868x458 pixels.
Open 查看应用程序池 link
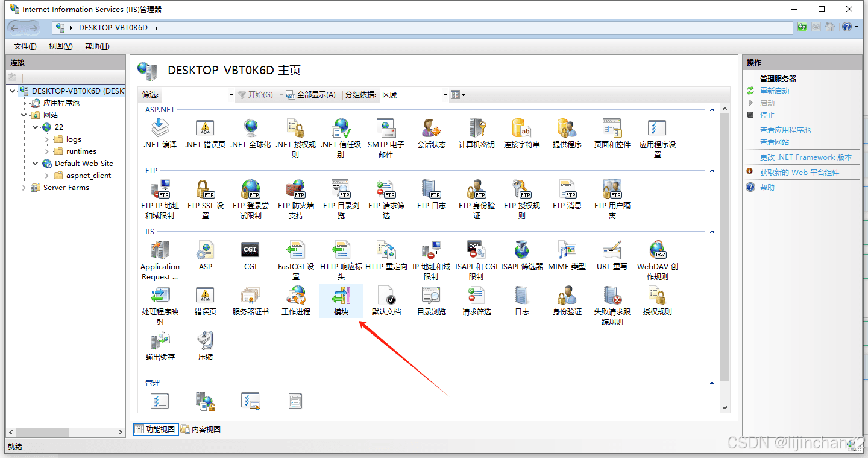785,130
